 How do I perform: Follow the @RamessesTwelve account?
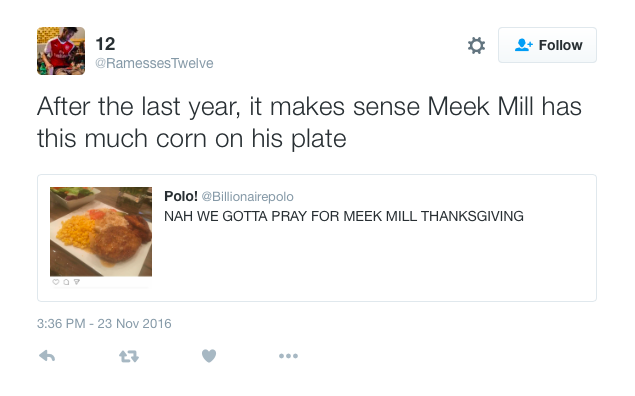547,45
